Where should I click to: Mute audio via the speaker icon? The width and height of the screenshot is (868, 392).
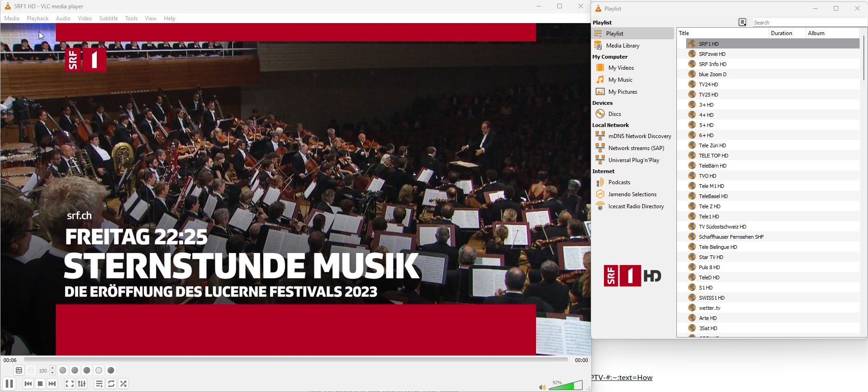pyautogui.click(x=542, y=387)
